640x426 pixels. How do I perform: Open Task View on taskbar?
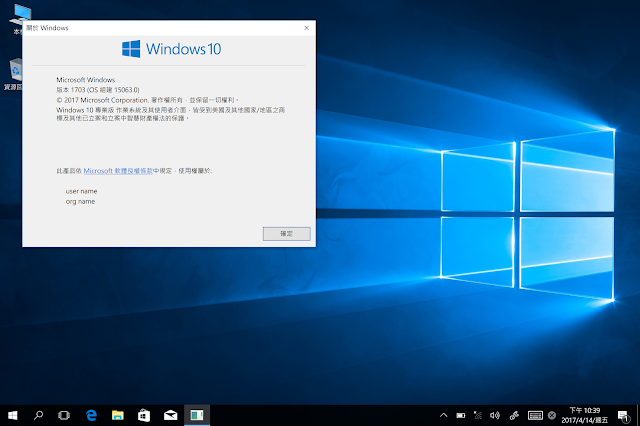pyautogui.click(x=64, y=415)
